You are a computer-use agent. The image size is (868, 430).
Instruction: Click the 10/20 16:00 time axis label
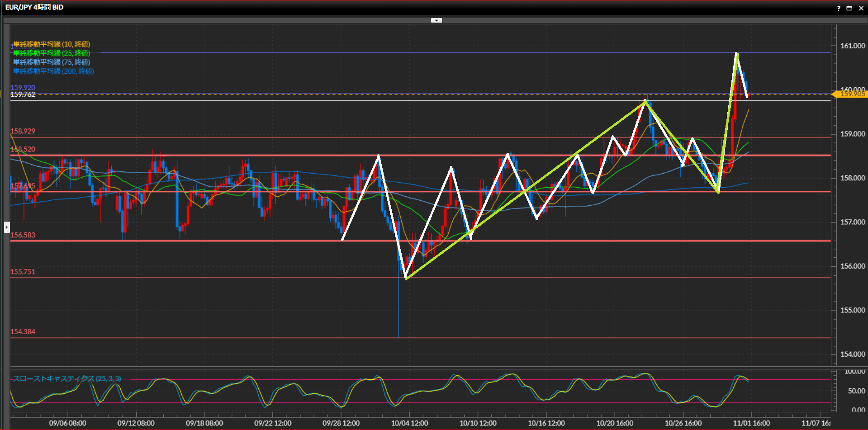[x=614, y=423]
